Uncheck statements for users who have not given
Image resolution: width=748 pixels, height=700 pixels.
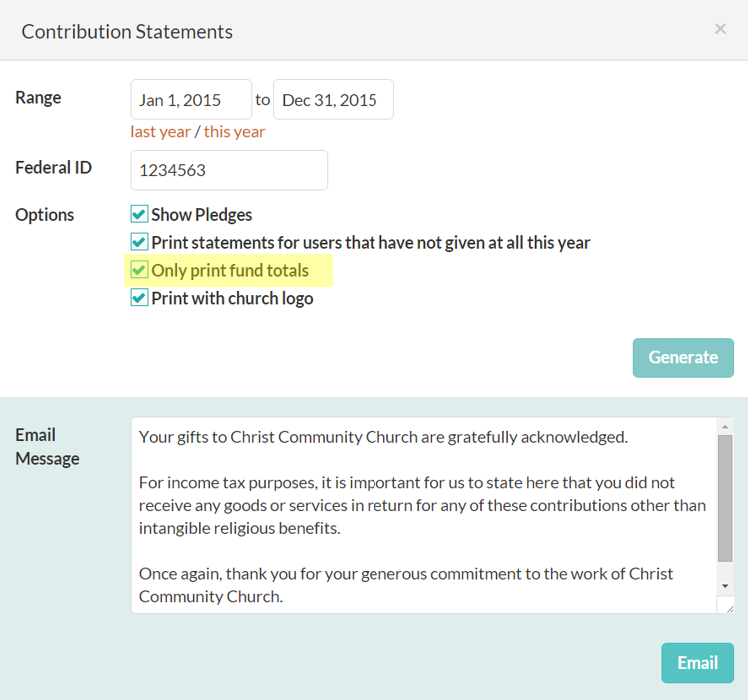[139, 242]
